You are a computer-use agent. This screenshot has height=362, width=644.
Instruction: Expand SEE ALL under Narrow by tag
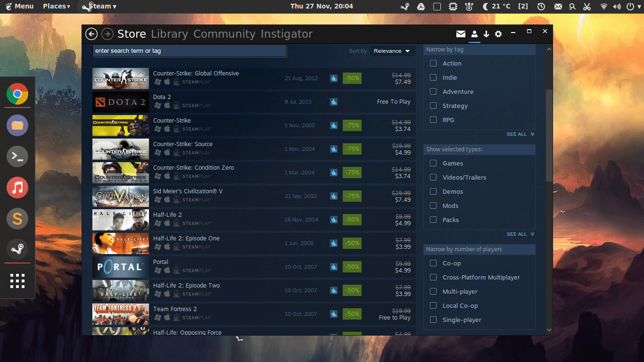pyautogui.click(x=520, y=134)
